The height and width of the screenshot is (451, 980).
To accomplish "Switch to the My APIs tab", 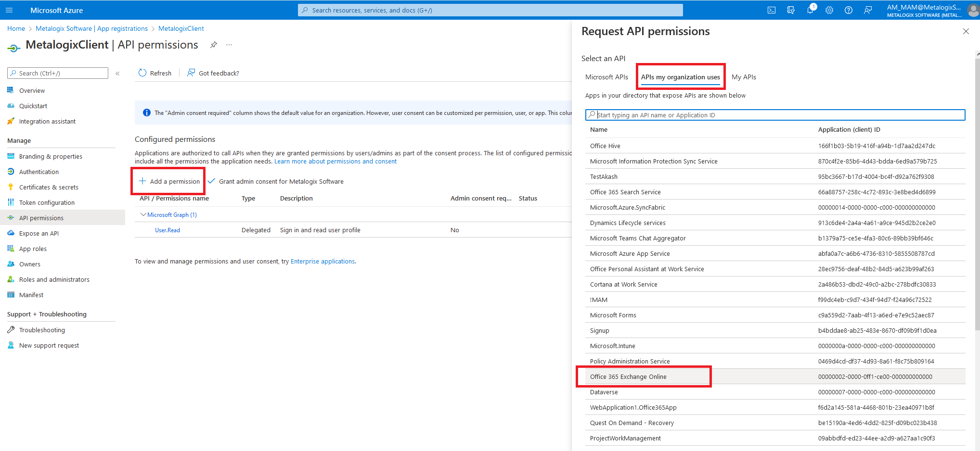I will click(744, 77).
